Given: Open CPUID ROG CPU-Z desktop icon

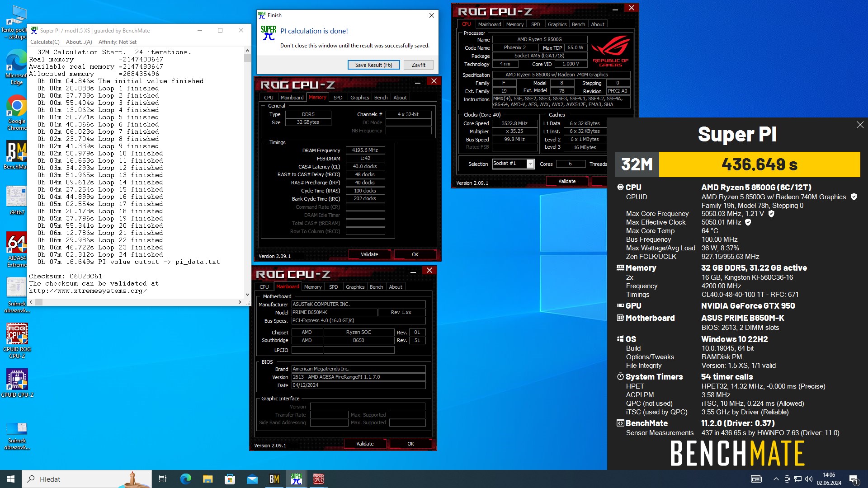Looking at the screenshot, I should 17,341.
